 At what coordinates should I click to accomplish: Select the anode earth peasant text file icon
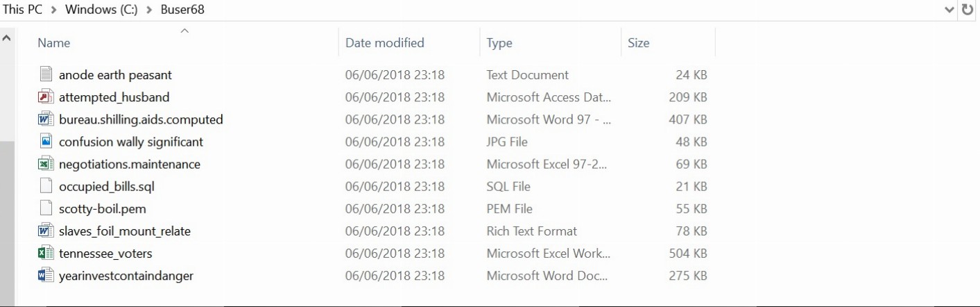pyautogui.click(x=46, y=74)
